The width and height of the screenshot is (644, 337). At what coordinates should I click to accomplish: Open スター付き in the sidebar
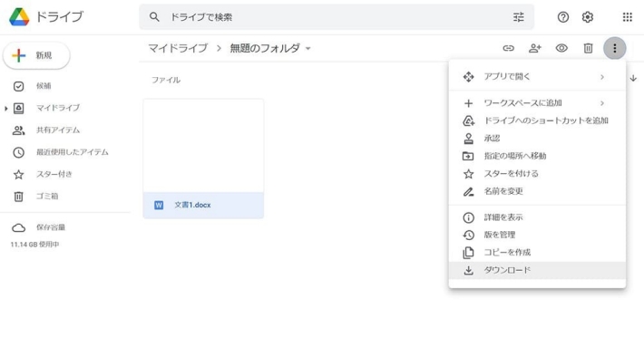(54, 174)
